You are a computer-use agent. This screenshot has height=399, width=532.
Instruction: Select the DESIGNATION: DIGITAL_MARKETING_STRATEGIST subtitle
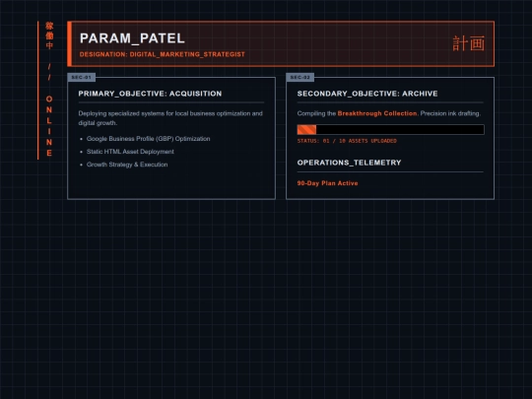click(x=163, y=54)
